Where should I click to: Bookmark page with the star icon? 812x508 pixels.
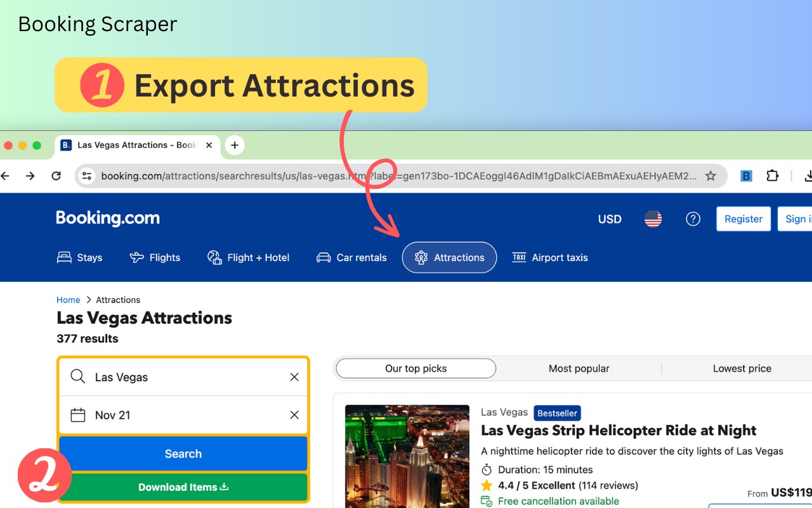(710, 176)
